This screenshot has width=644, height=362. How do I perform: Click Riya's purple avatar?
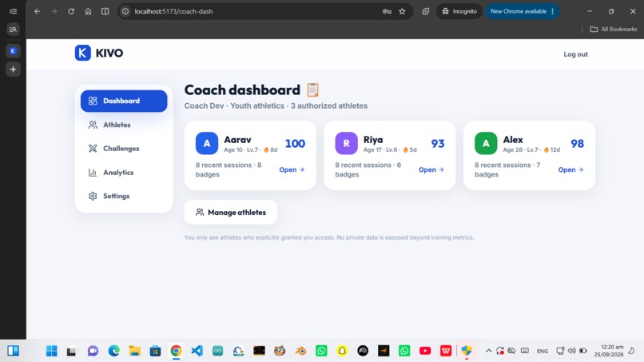coord(346,143)
